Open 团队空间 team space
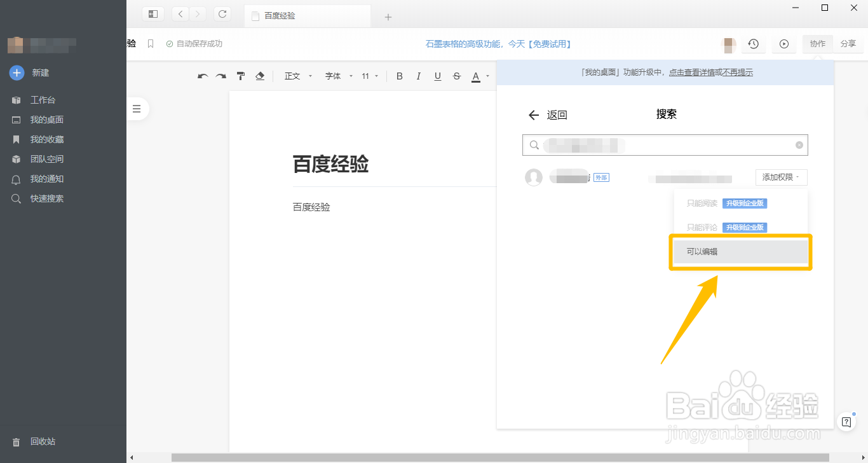 tap(46, 159)
